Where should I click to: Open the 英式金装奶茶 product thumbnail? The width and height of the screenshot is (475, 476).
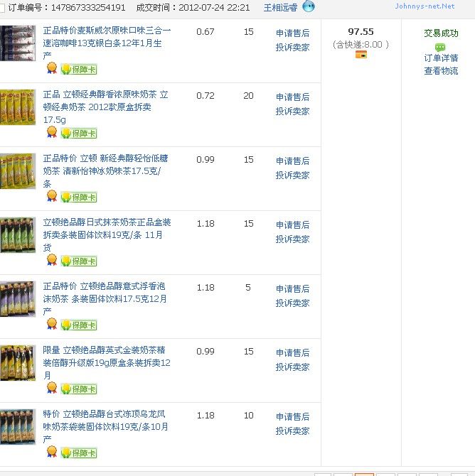pos(18,363)
